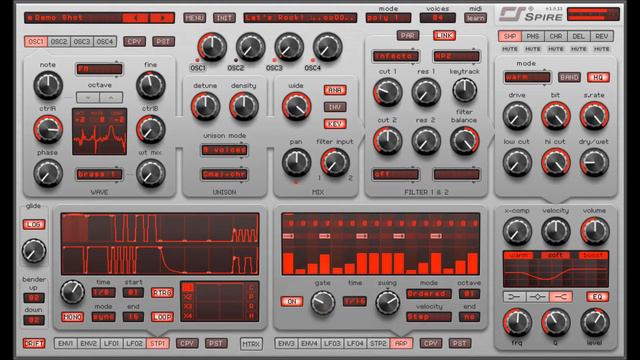The width and height of the screenshot is (640, 360).
Task: Switch to the STP2 tab
Action: click(378, 343)
